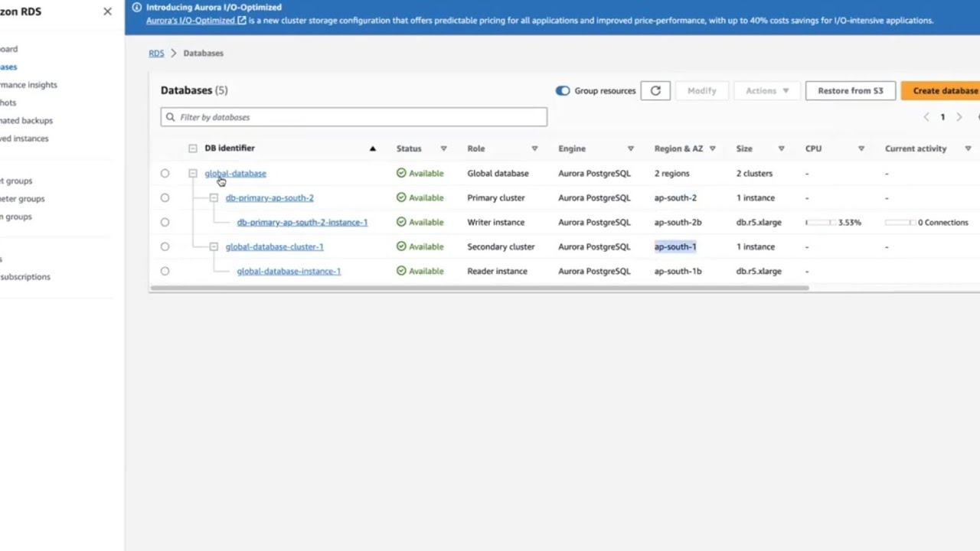Sort by DB identifier using the ascending arrow

coord(373,148)
